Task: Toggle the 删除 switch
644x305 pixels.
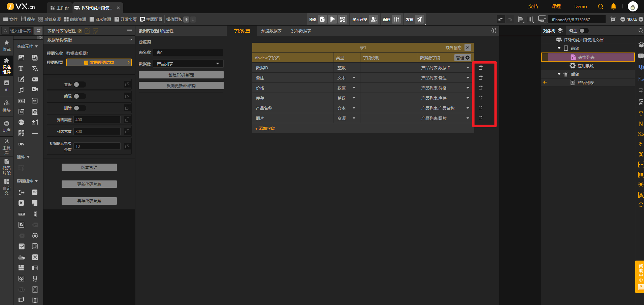Action: (x=80, y=108)
